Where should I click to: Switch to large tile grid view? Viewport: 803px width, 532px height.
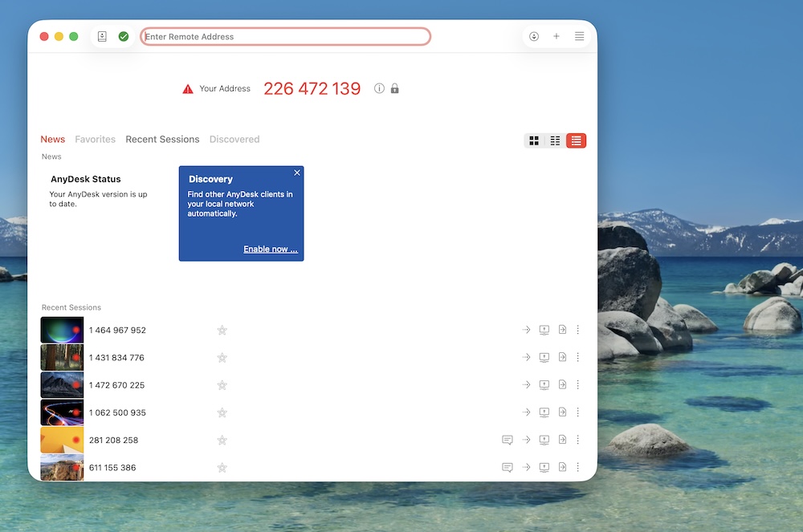coord(534,140)
